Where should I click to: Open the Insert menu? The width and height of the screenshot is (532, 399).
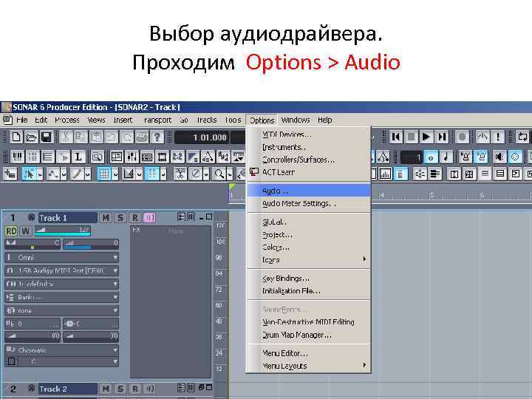tap(123, 120)
